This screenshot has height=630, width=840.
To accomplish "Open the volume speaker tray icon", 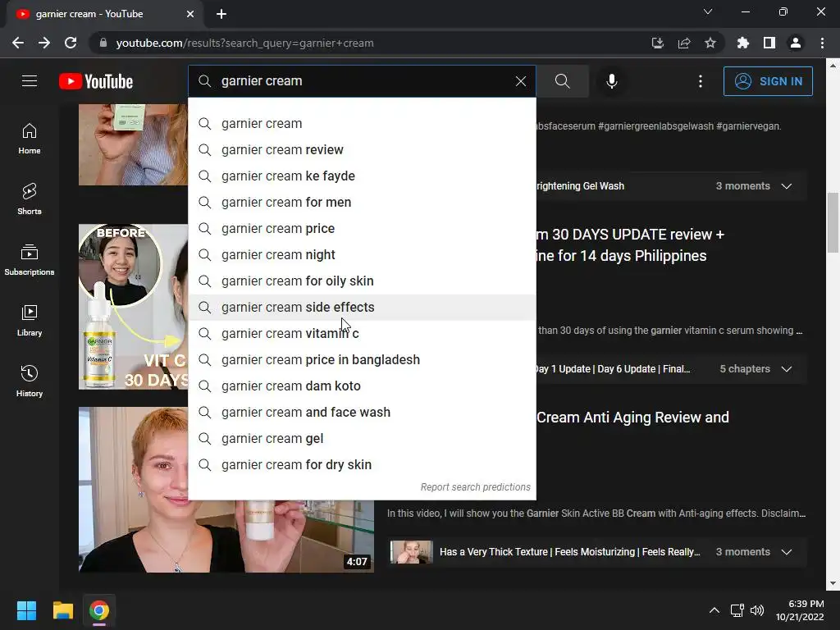I will tap(757, 610).
